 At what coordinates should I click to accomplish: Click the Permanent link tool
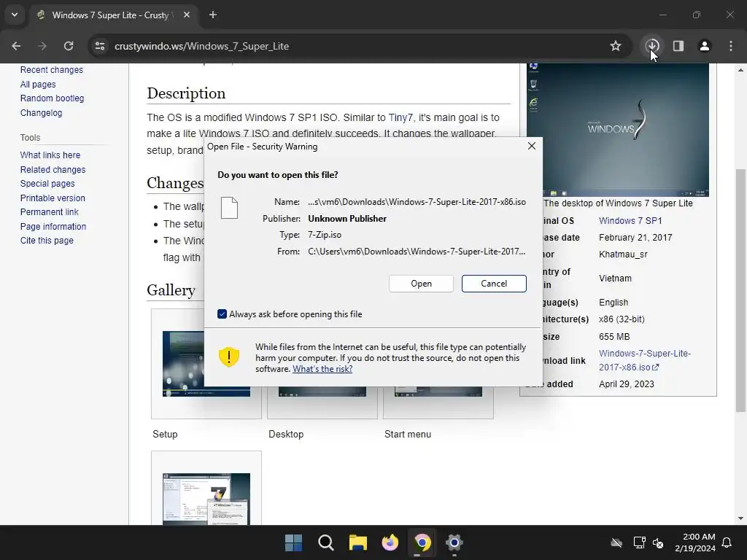[49, 212]
